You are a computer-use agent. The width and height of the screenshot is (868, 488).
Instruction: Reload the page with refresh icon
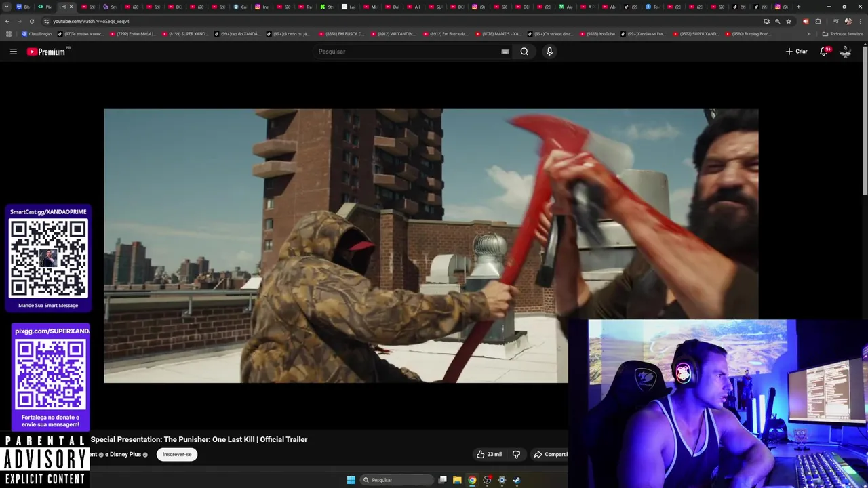31,21
